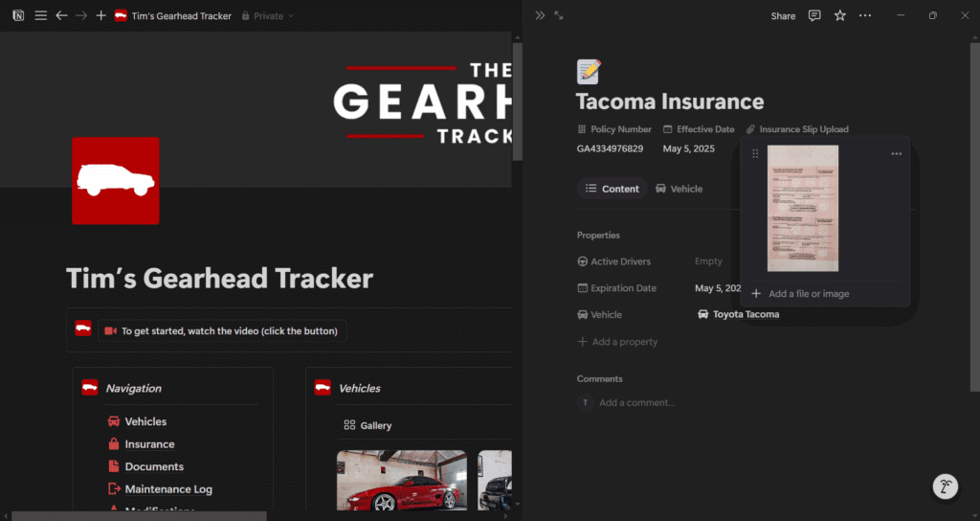This screenshot has height=521, width=980.
Task: Open the Toyota Tacoma vehicle relation
Action: coord(745,314)
